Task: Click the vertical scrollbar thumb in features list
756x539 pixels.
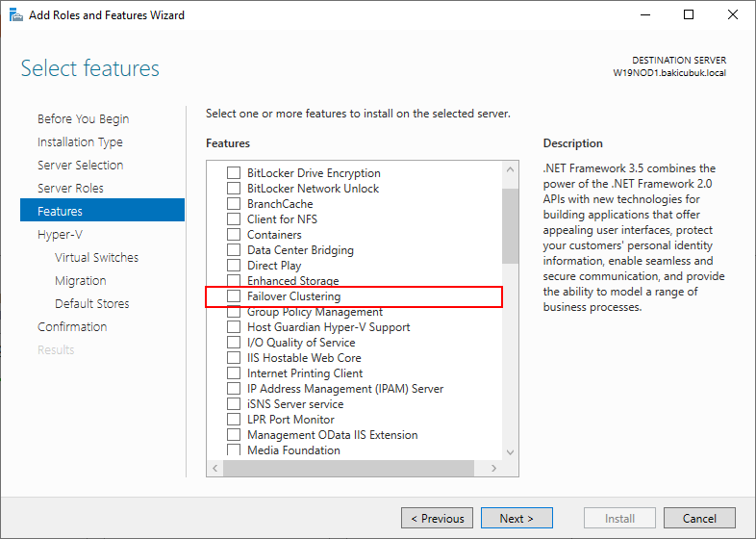Action: click(510, 226)
